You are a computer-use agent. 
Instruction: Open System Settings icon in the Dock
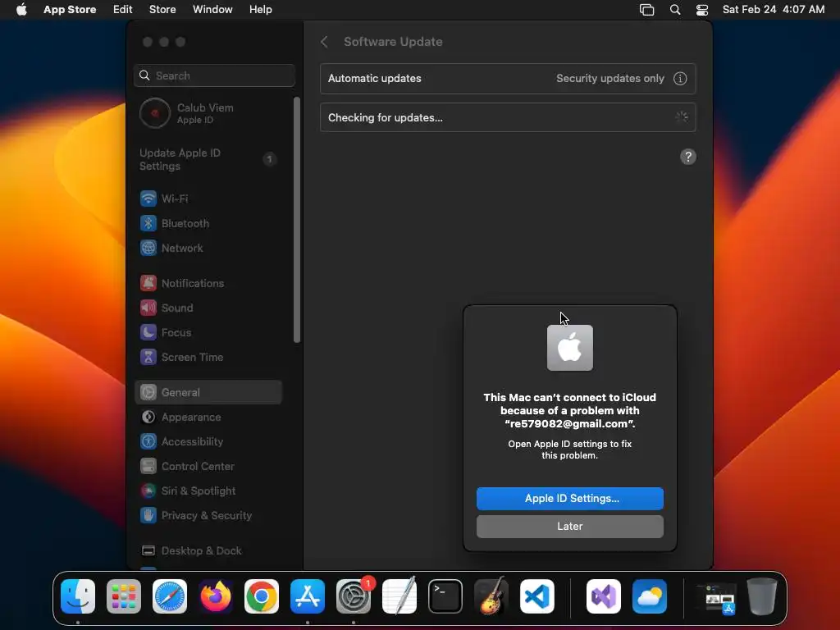coord(354,596)
